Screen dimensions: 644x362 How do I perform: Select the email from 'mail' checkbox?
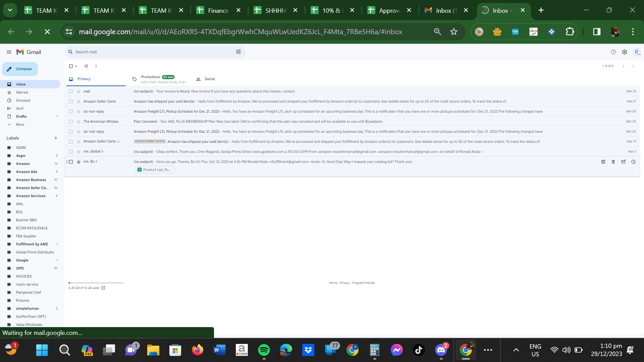pos(71,91)
